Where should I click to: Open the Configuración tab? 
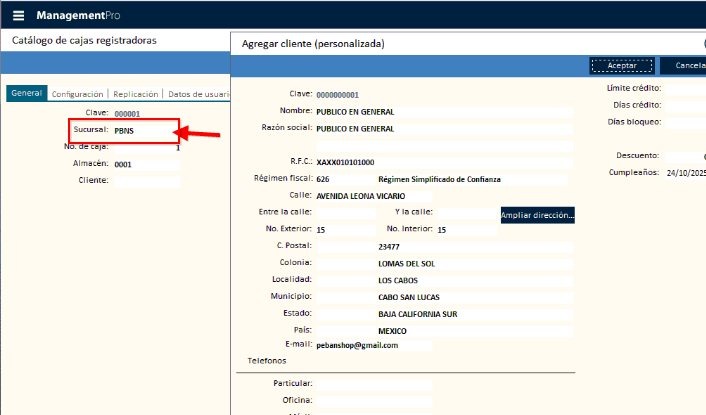[77, 93]
